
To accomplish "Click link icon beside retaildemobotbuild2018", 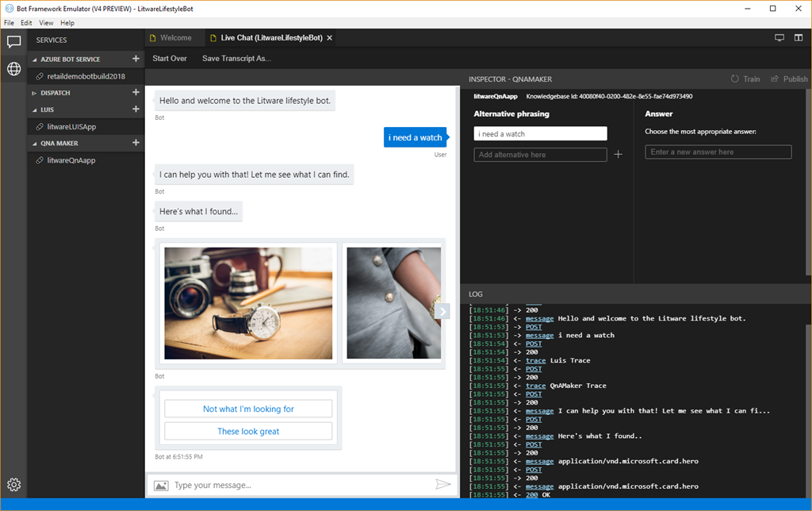I will [x=40, y=76].
